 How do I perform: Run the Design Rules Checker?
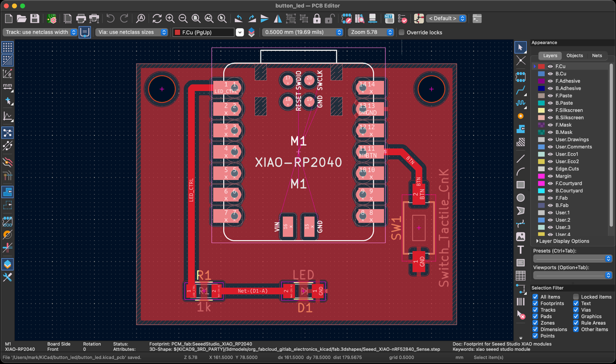(403, 18)
